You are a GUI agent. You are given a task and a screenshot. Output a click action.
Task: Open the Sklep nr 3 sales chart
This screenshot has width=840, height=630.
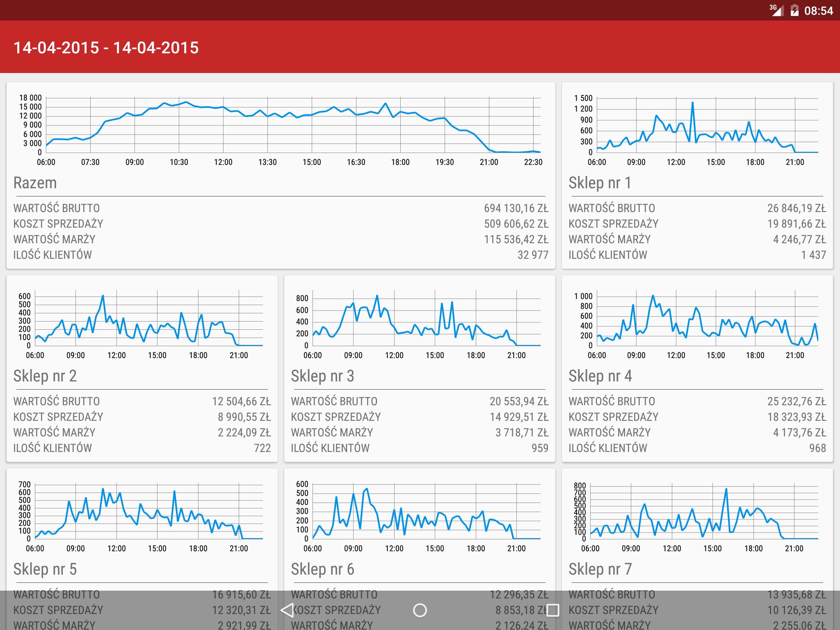click(x=418, y=324)
